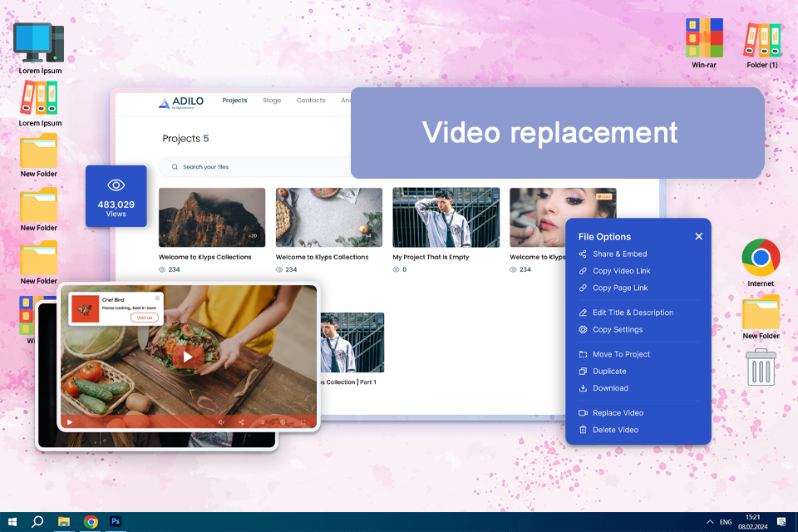Toggle fullscreen on the salad video

click(303, 422)
